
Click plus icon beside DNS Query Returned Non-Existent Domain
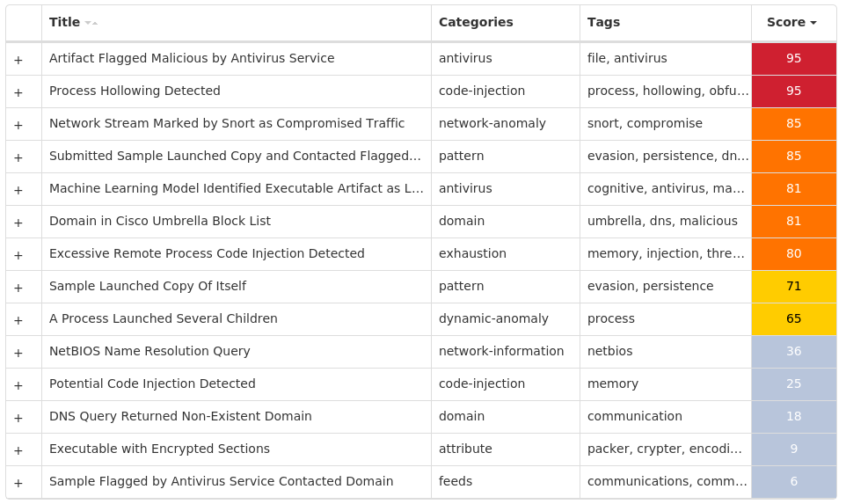pyautogui.click(x=18, y=417)
